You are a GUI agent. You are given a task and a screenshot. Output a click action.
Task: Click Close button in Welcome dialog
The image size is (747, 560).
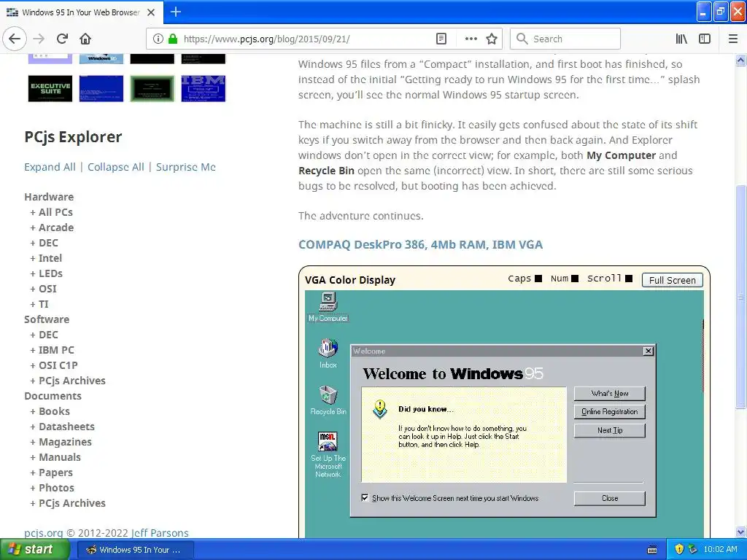(609, 498)
